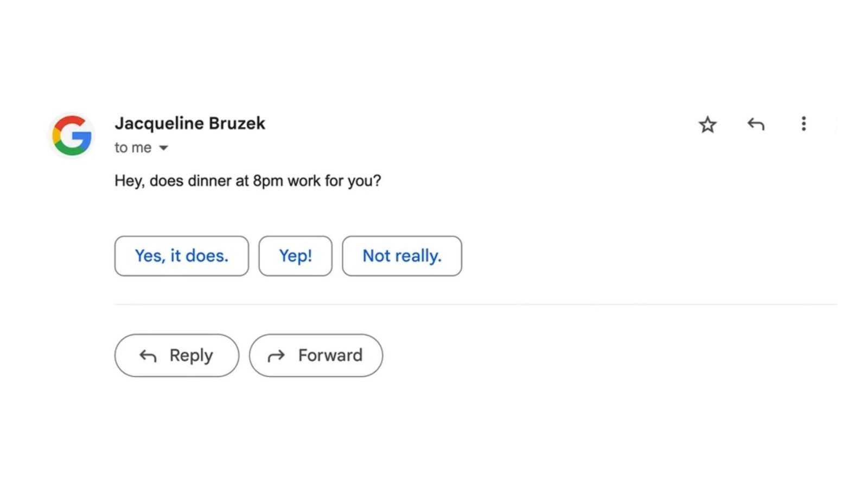Viewport: 868px width, 488px height.
Task: Select the 'Yes, it does.' smart reply
Action: 181,255
